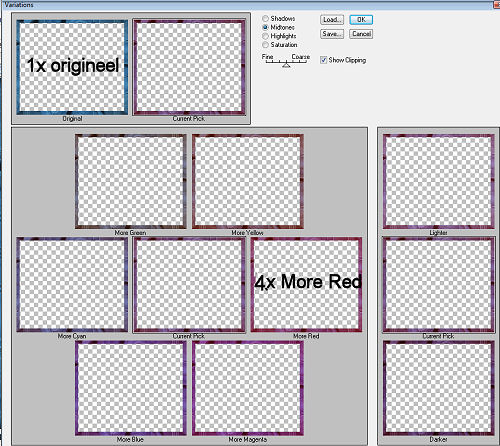Click the Fine-Coarse slider handle
The width and height of the screenshot is (500, 446).
point(286,65)
